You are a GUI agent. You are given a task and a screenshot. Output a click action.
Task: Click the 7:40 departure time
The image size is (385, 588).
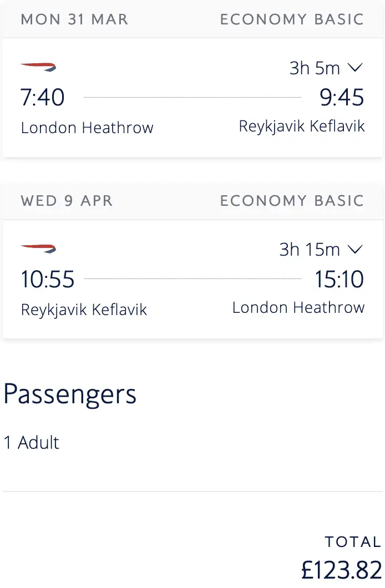click(x=43, y=98)
